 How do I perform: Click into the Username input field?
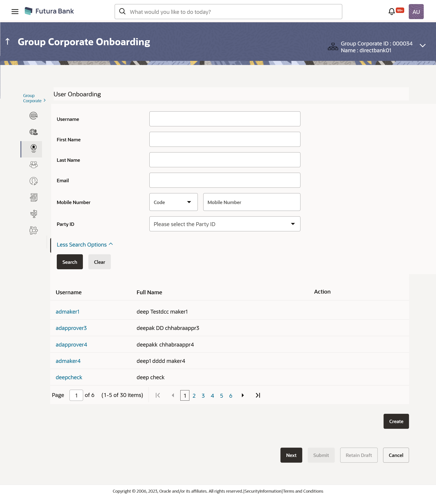(x=225, y=119)
